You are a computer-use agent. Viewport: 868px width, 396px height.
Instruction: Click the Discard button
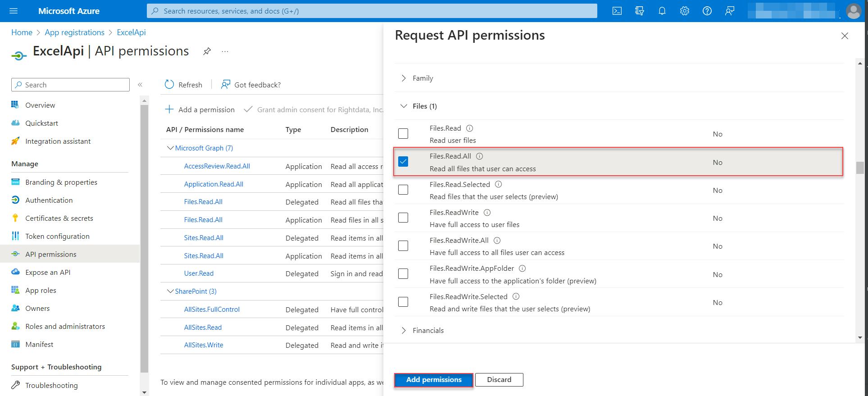coord(499,380)
